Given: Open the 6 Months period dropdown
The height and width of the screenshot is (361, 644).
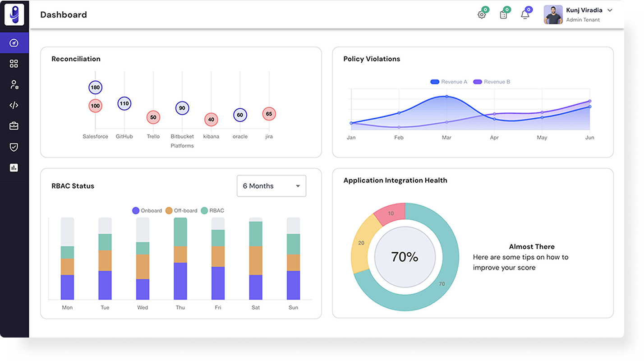Looking at the screenshot, I should [271, 186].
